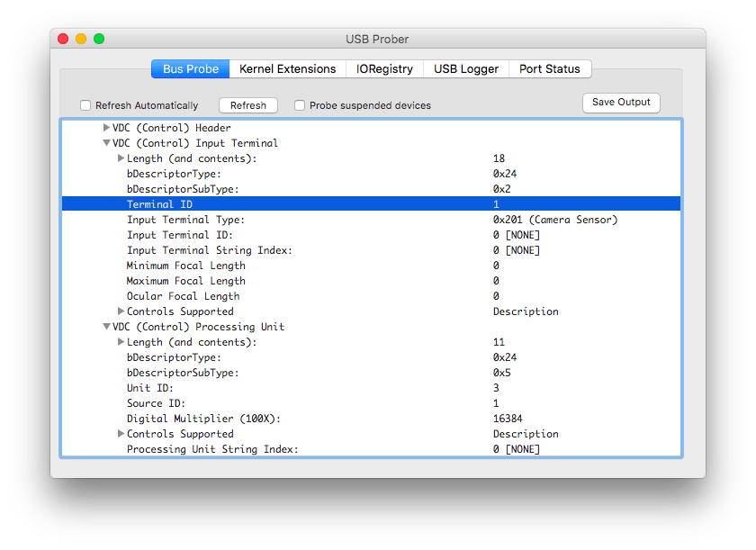Expand Length (and contents) under Processing Unit
This screenshot has width=756, height=550.
pyautogui.click(x=121, y=342)
